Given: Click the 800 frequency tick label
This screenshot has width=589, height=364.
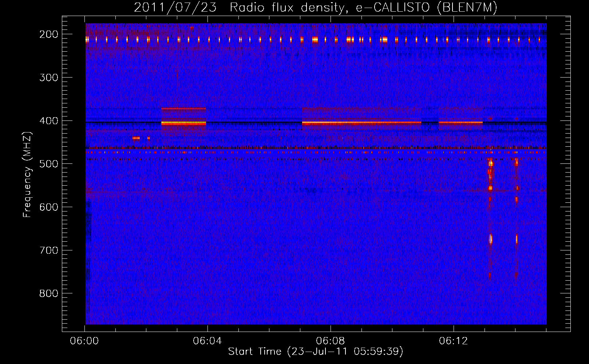Looking at the screenshot, I should (x=49, y=293).
